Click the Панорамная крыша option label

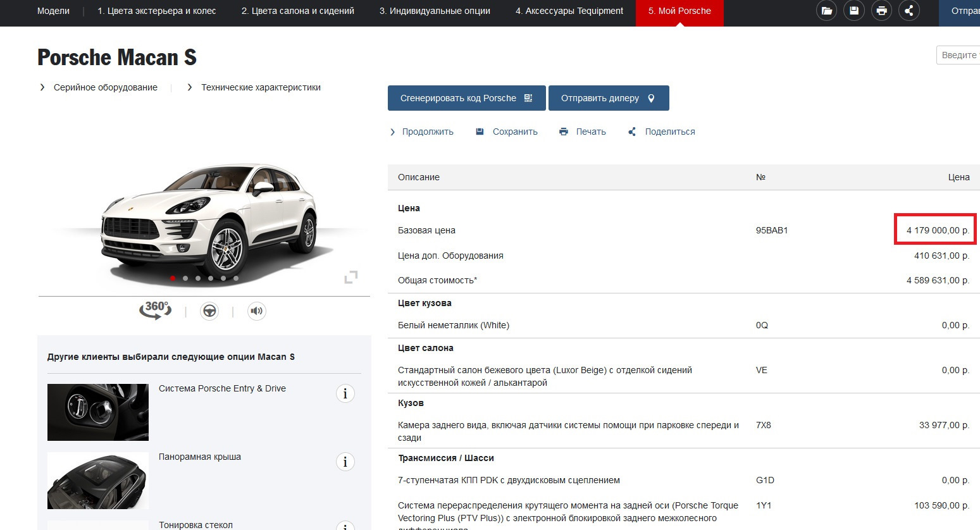click(x=200, y=457)
